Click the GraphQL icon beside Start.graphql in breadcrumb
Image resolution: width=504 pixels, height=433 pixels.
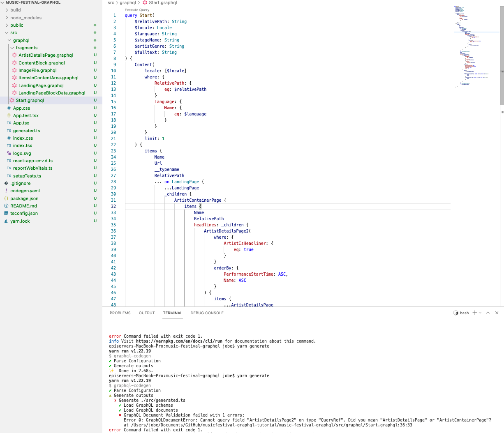point(145,2)
